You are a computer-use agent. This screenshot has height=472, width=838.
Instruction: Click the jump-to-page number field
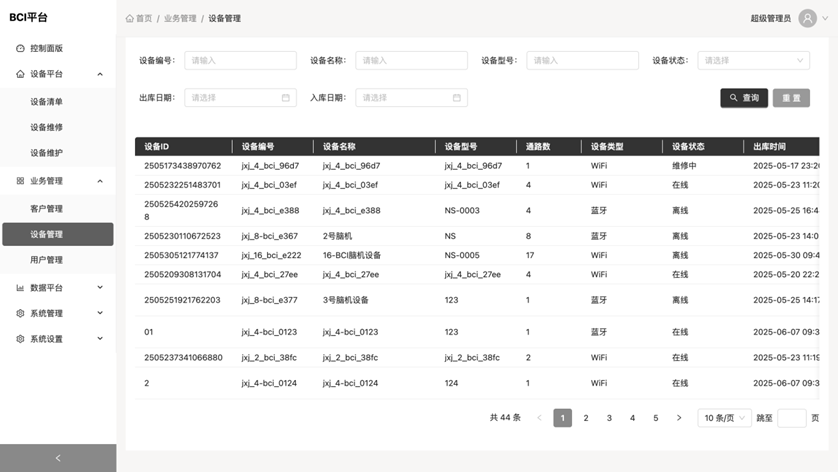(x=791, y=418)
